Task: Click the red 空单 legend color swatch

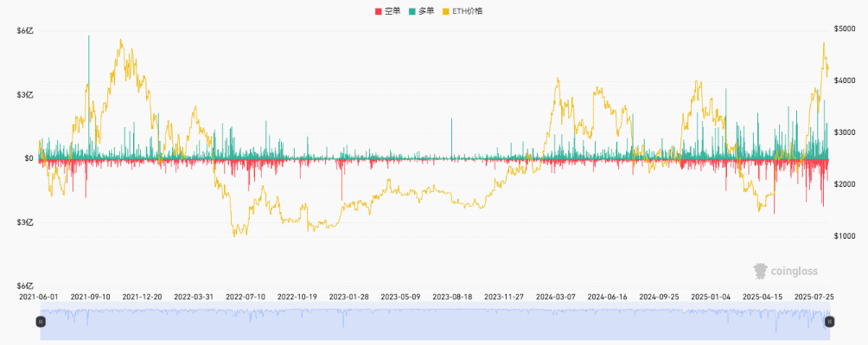Action: 379,11
